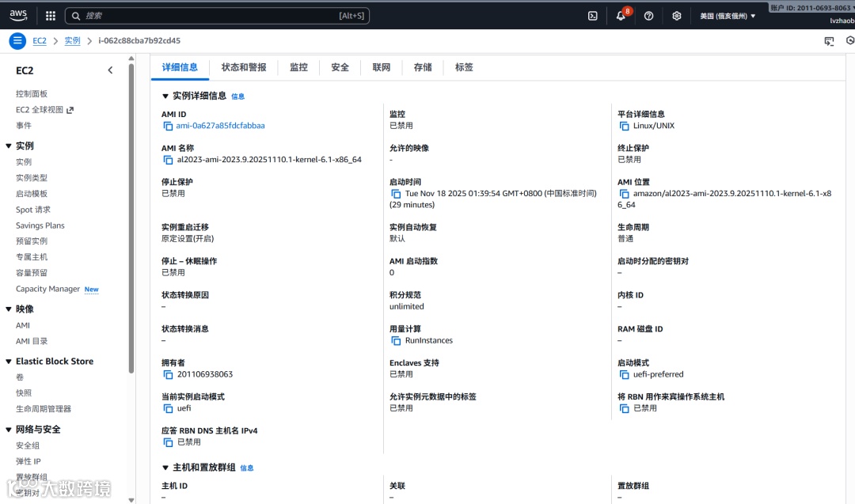The image size is (855, 504).
Task: Open 弹性 IP in the sidebar
Action: pyautogui.click(x=28, y=461)
